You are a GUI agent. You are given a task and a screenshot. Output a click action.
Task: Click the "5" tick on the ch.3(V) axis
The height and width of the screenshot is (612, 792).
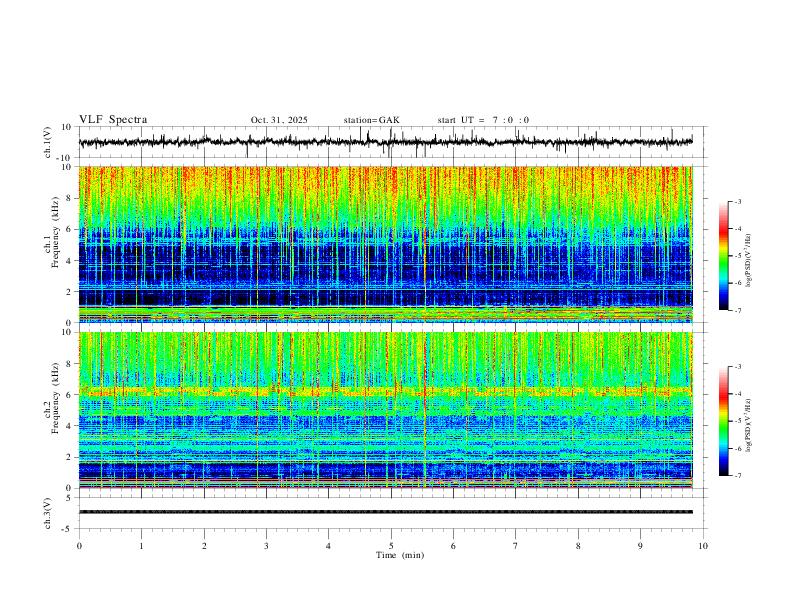(70, 498)
